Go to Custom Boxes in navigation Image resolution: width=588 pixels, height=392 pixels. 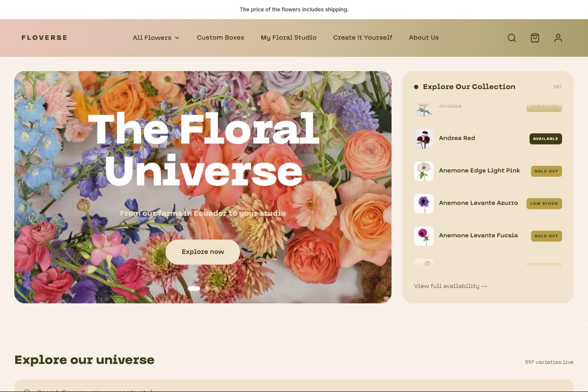coord(221,38)
